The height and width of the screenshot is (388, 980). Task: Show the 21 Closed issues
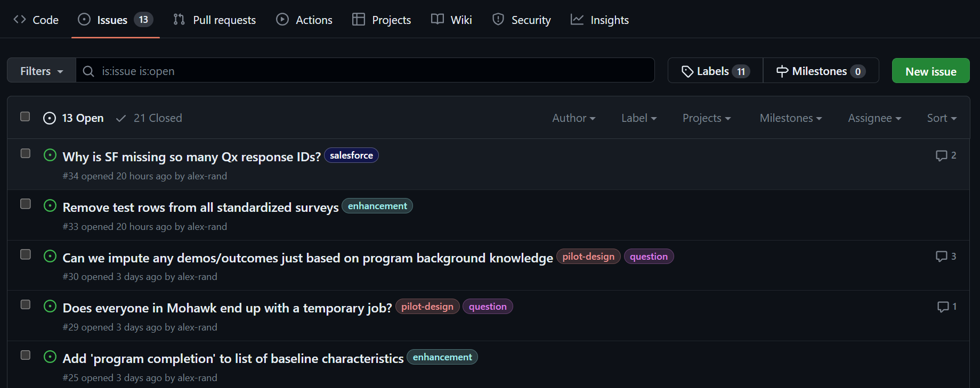(x=149, y=118)
